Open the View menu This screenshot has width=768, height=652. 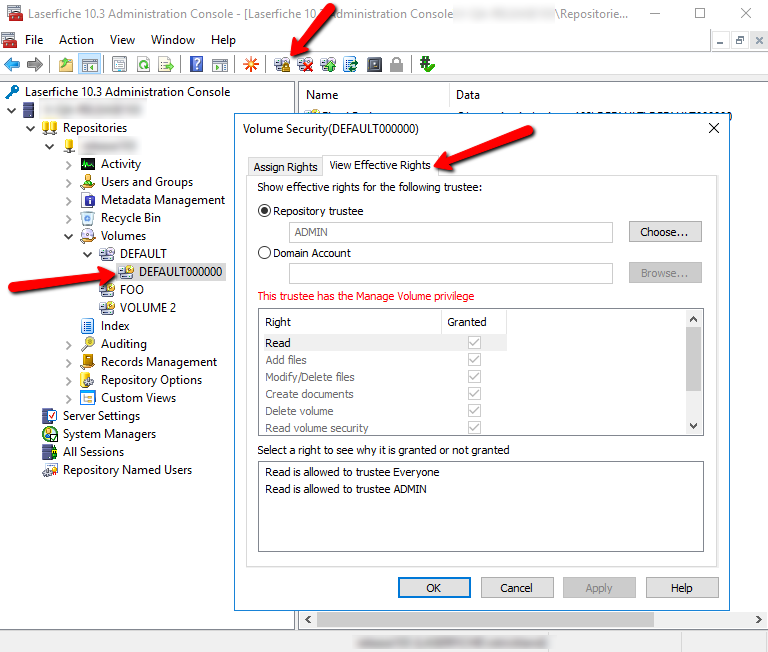(122, 40)
